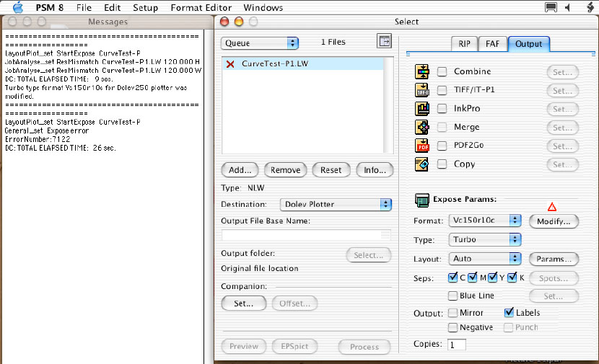Viewport: 599px width, 364px height.
Task: Uncheck the C separation checkbox
Action: (452, 278)
